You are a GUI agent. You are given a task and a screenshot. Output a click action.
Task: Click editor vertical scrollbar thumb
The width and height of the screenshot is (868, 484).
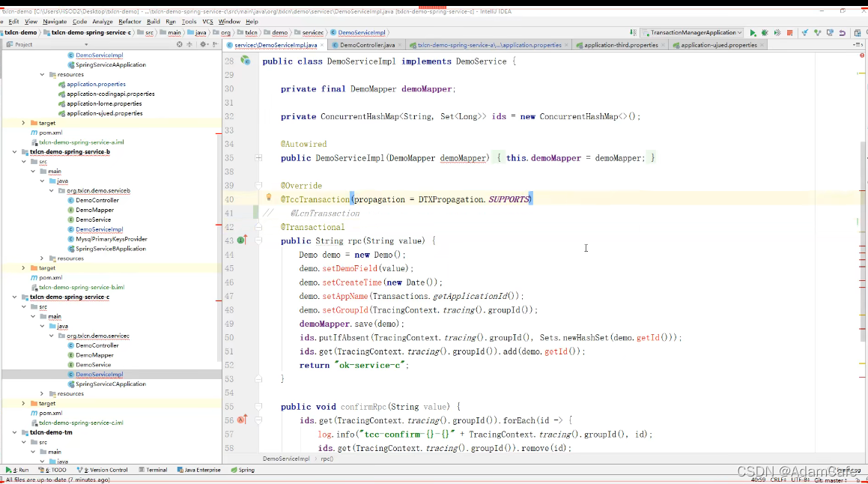tap(864, 242)
